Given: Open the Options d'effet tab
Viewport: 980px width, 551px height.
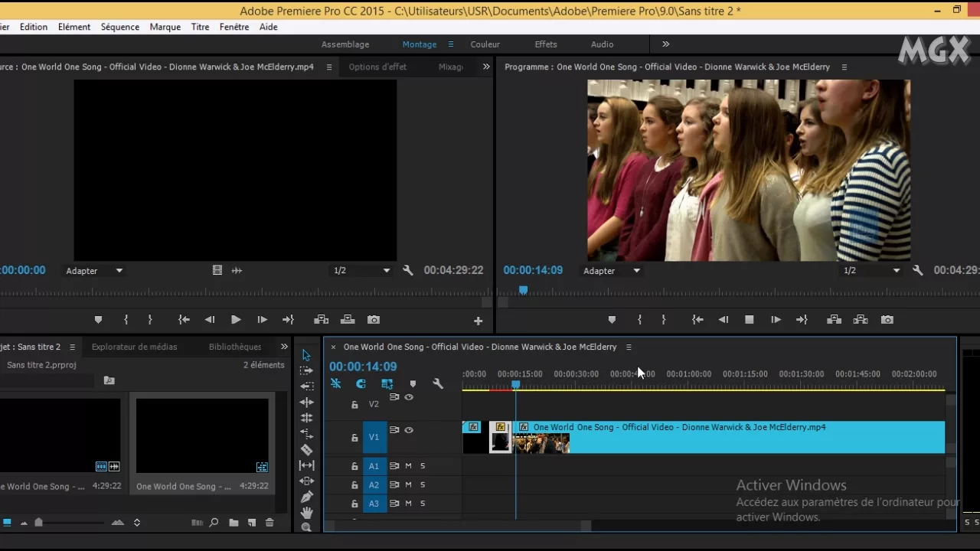Looking at the screenshot, I should point(377,67).
